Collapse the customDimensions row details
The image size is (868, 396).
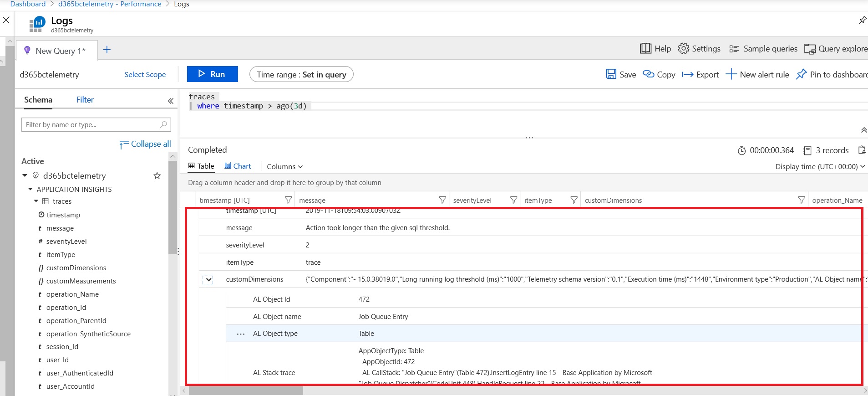pyautogui.click(x=208, y=280)
